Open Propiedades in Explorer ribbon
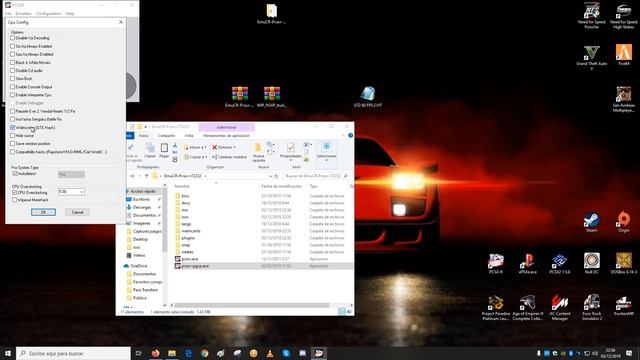Viewport: 640px width, 360px height. tap(291, 152)
